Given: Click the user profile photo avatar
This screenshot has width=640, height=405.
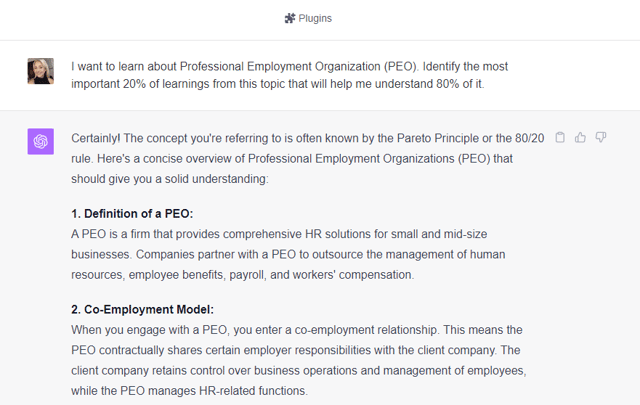Looking at the screenshot, I should pos(40,70).
